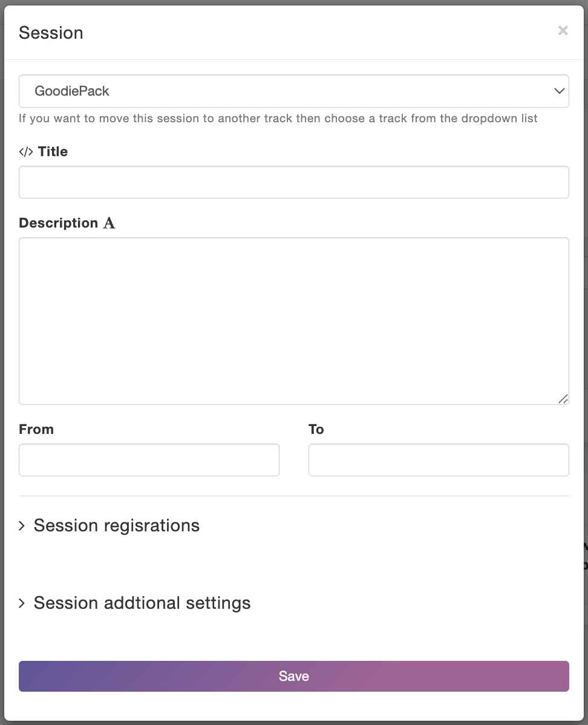Focus the From time input field
Screen dimensions: 588x725
click(149, 460)
